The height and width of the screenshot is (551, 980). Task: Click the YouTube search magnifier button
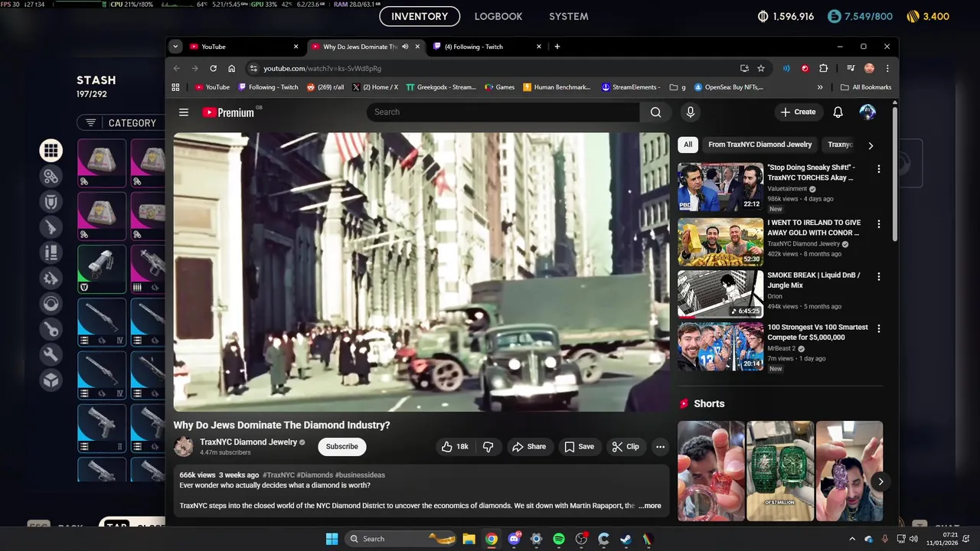pyautogui.click(x=655, y=112)
